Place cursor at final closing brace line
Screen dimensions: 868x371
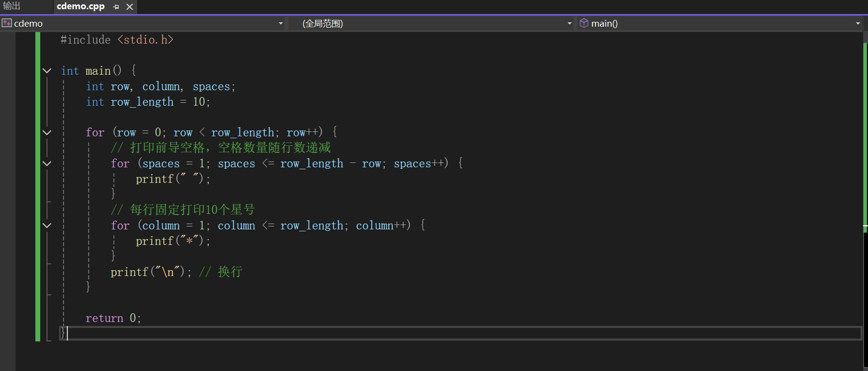(460, 333)
